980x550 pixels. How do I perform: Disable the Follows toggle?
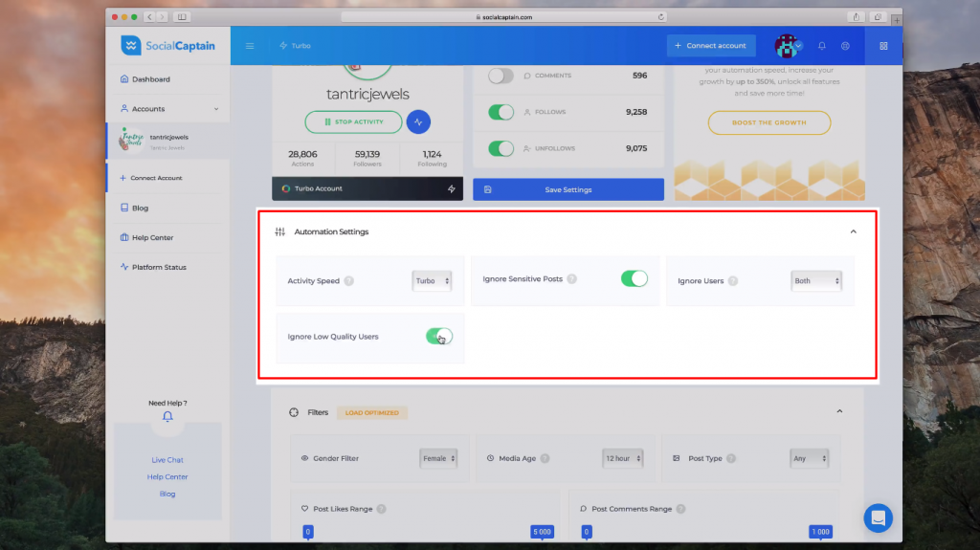pos(501,112)
